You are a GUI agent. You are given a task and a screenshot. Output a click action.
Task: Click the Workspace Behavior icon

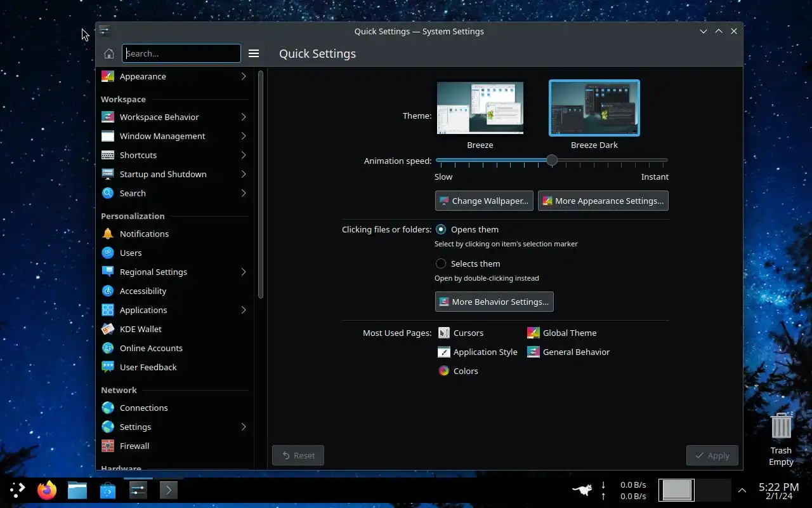tap(108, 117)
